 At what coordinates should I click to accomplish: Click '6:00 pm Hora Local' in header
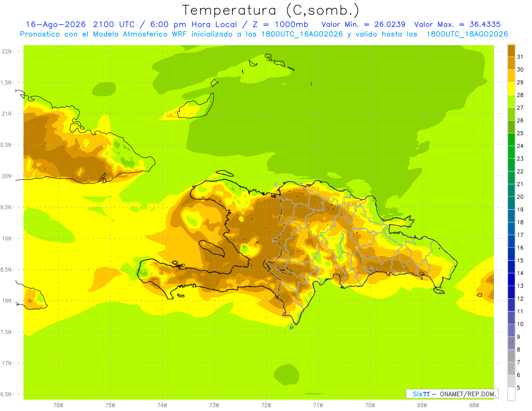[x=191, y=24]
